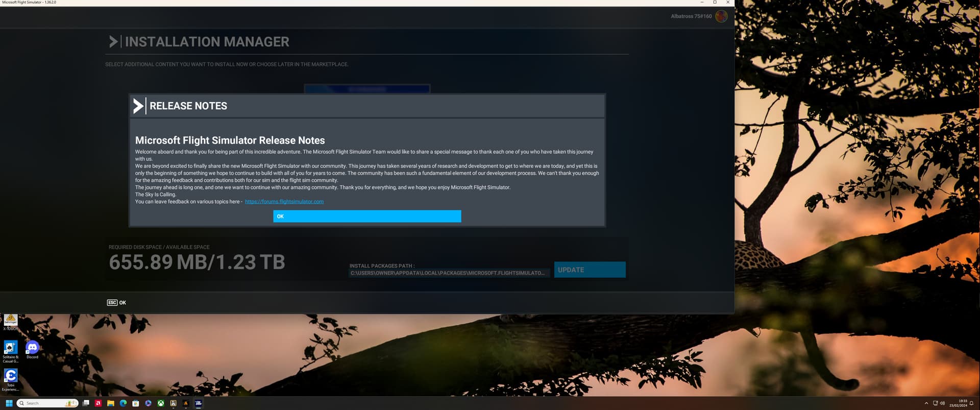The width and height of the screenshot is (980, 410).
Task: Click the orange 'A' app icon on taskbar
Action: 186,403
